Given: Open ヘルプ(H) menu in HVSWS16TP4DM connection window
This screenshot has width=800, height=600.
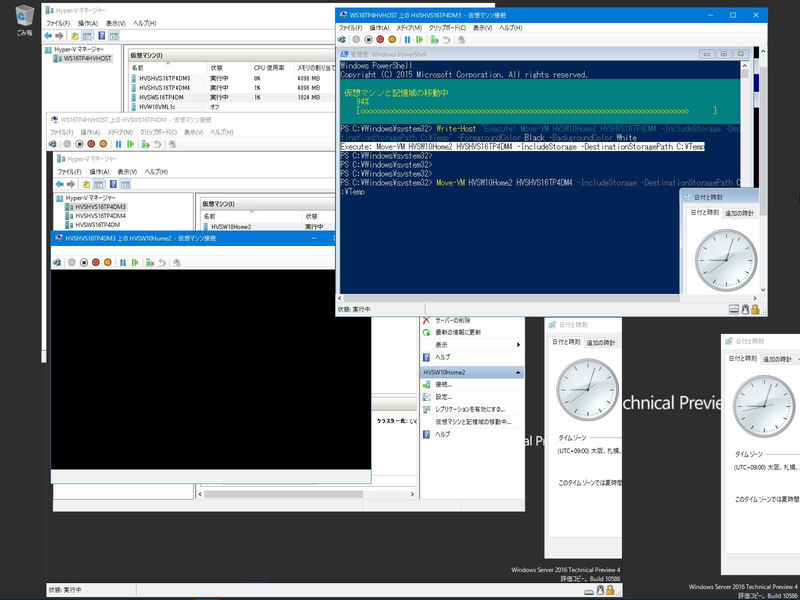Looking at the screenshot, I should [x=222, y=132].
